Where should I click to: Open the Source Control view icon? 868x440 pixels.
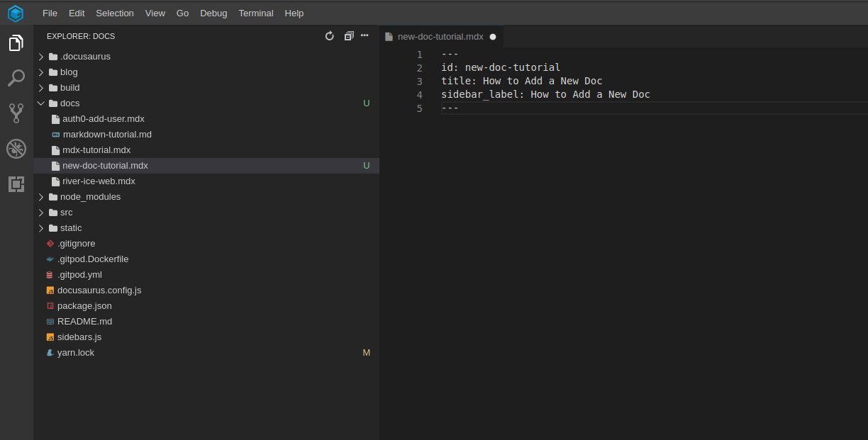tap(16, 113)
